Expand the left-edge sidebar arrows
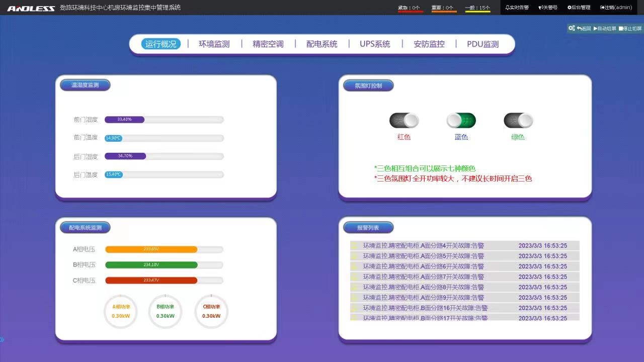This screenshot has height=362, width=644. [x=3, y=340]
